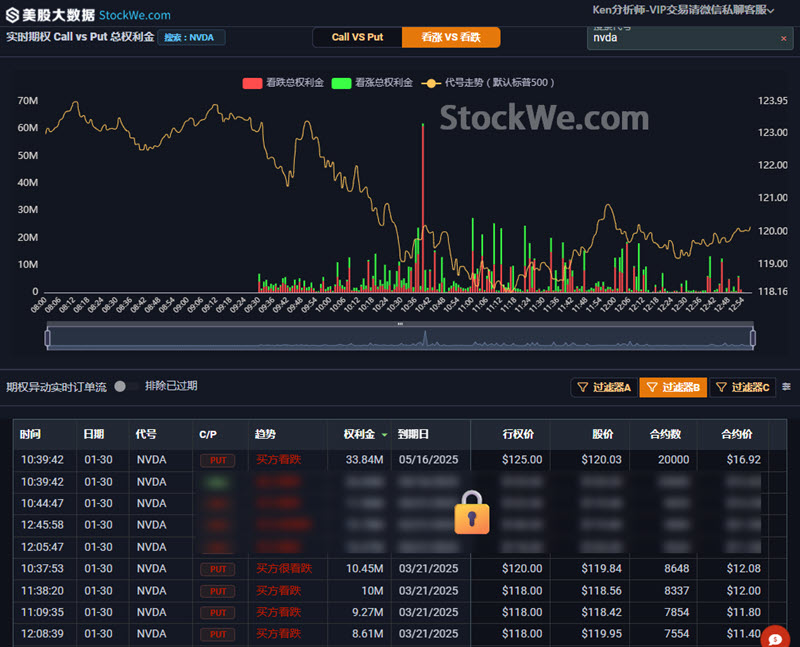Click the 实时期权 Call vs Put 总权利金 heading
This screenshot has height=647, width=800.
pyautogui.click(x=80, y=37)
